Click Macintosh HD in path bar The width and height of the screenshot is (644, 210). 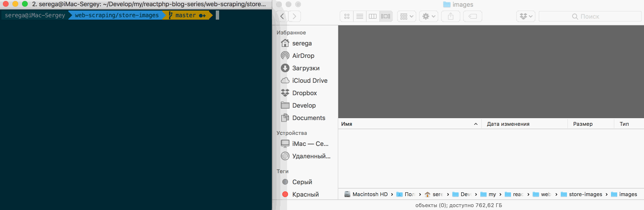pyautogui.click(x=366, y=194)
